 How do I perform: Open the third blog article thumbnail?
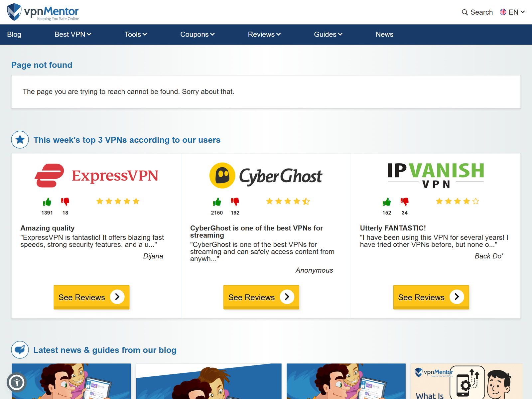tap(346, 381)
